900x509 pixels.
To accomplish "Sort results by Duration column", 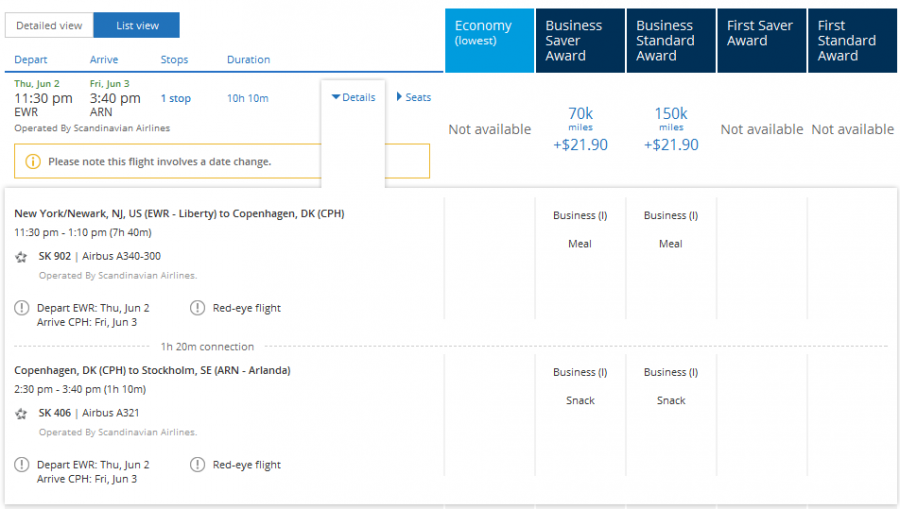I will pos(248,60).
